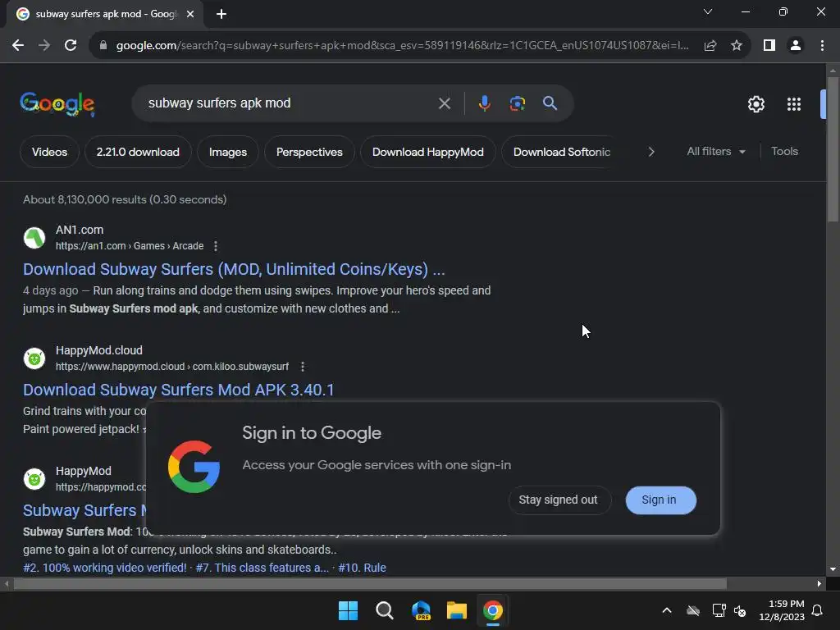The width and height of the screenshot is (840, 630).
Task: Filter results by Videos
Action: coord(49,152)
